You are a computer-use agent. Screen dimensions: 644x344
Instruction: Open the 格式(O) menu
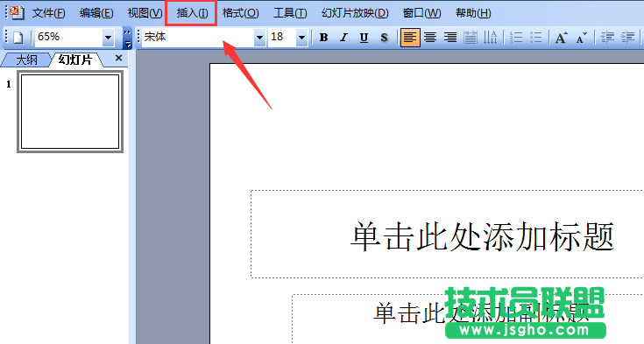tap(240, 13)
